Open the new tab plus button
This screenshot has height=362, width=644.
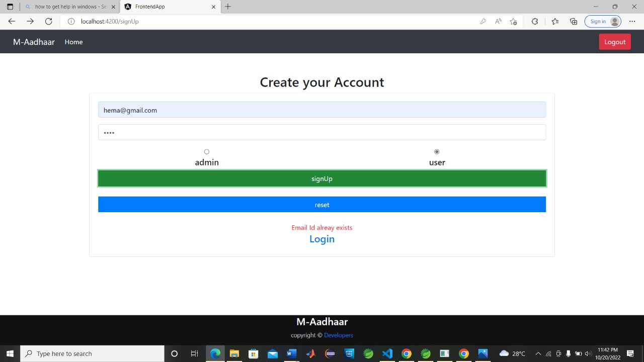[228, 7]
